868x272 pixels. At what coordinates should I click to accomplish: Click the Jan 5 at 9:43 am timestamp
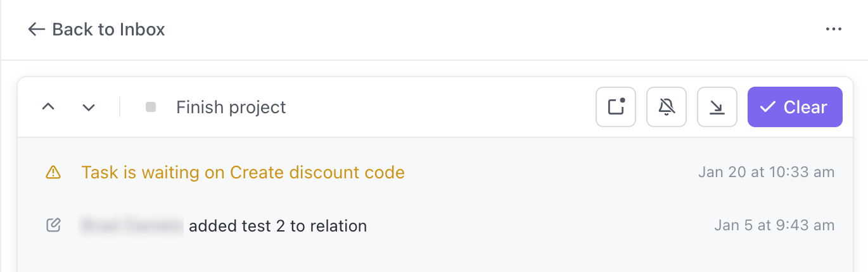coord(774,225)
